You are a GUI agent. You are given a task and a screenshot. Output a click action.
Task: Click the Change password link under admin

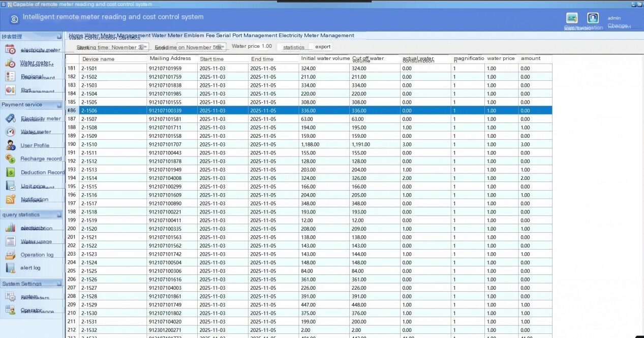coord(619,26)
